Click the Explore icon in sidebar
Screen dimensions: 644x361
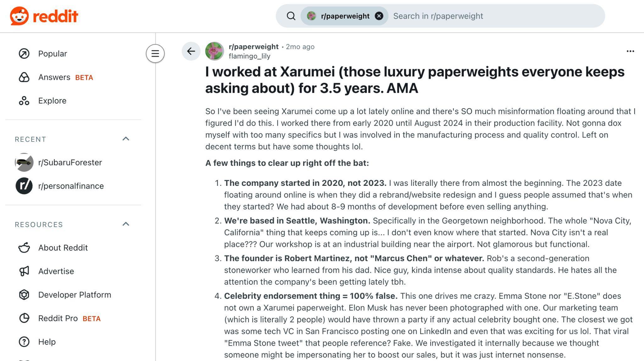25,101
